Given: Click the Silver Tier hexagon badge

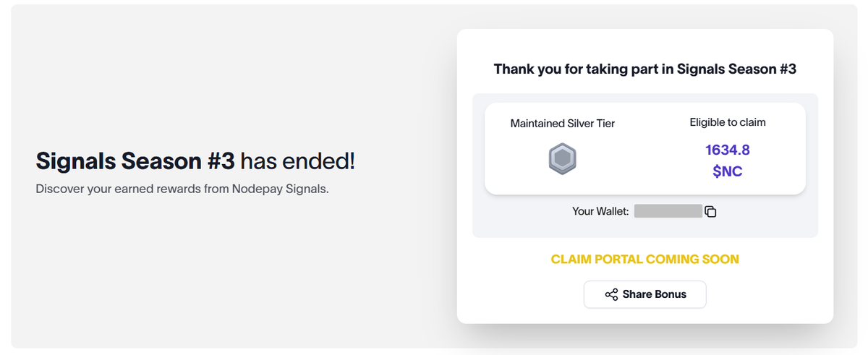Looking at the screenshot, I should tap(562, 158).
